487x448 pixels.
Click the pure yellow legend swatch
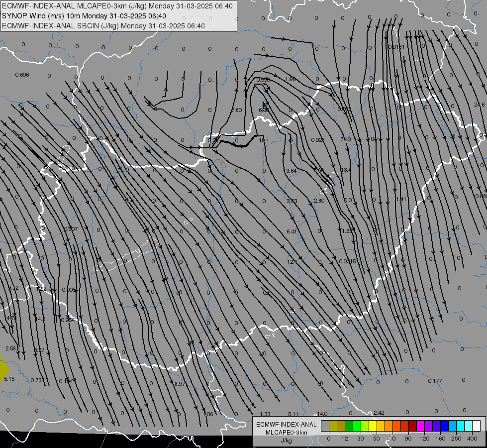(373, 426)
